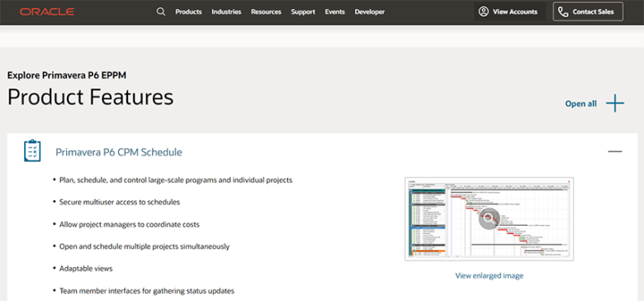Click bullet 'Allow project managers to coordinate costs'
This screenshot has width=644, height=301.
click(130, 225)
